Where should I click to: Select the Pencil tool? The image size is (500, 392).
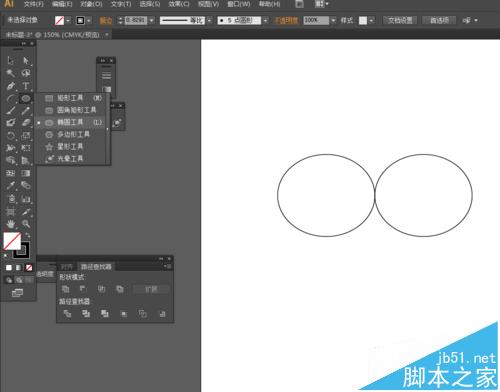point(26,111)
